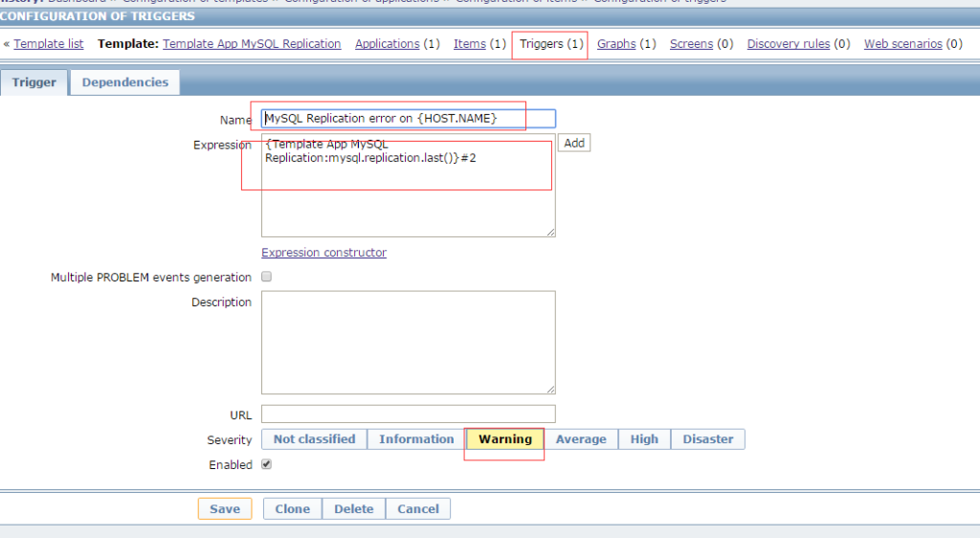Open the Expression constructor link
This screenshot has width=980, height=538.
(323, 253)
